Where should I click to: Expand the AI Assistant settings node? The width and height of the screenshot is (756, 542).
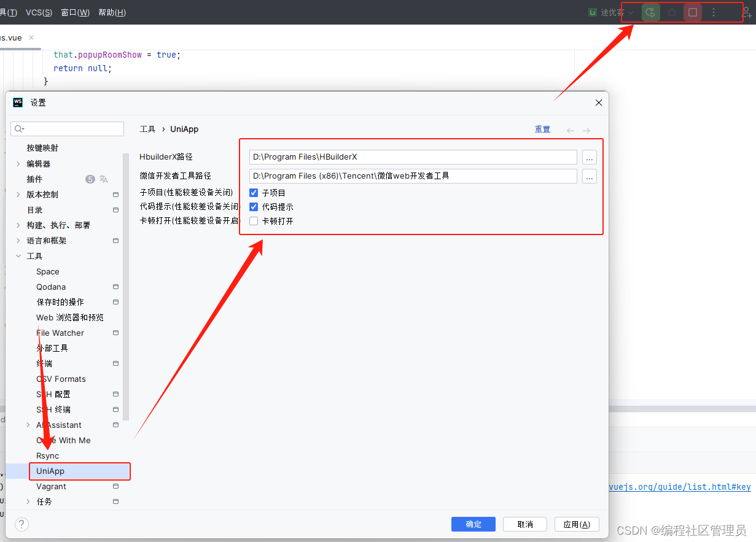point(27,425)
